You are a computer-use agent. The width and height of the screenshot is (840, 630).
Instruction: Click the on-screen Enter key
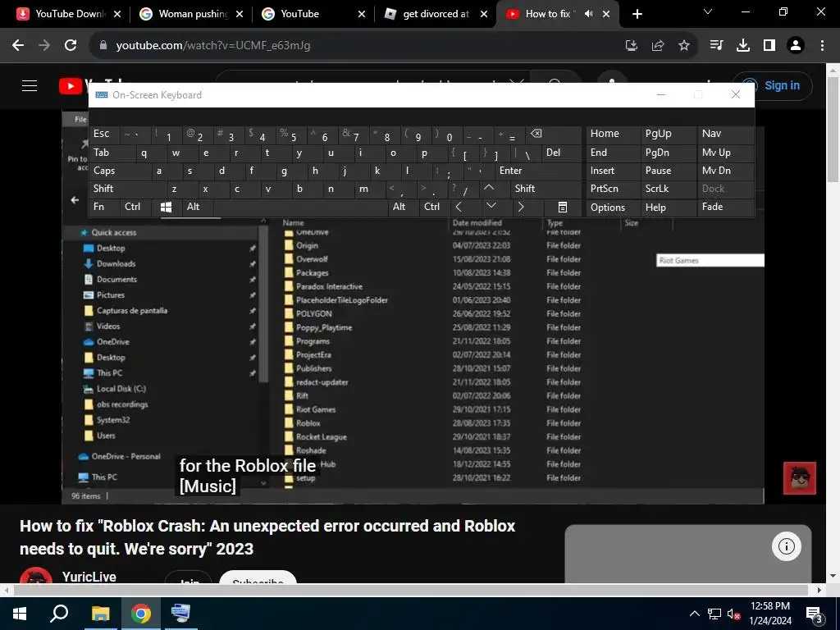[x=538, y=171]
